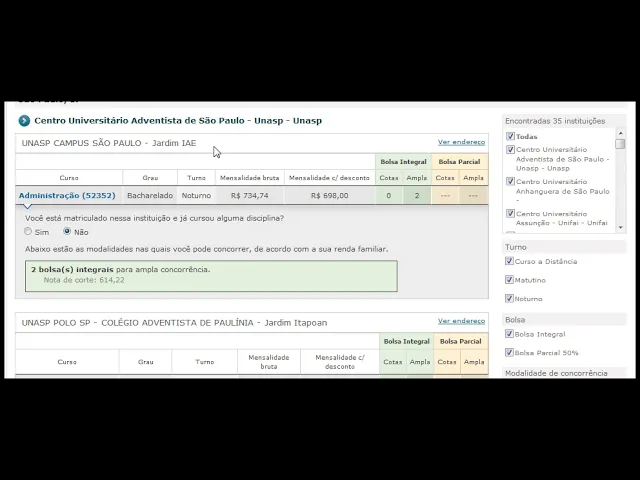Uncheck Centro Universitário Anhanguera de São Paulo filter
The image size is (640, 480).
click(x=510, y=182)
